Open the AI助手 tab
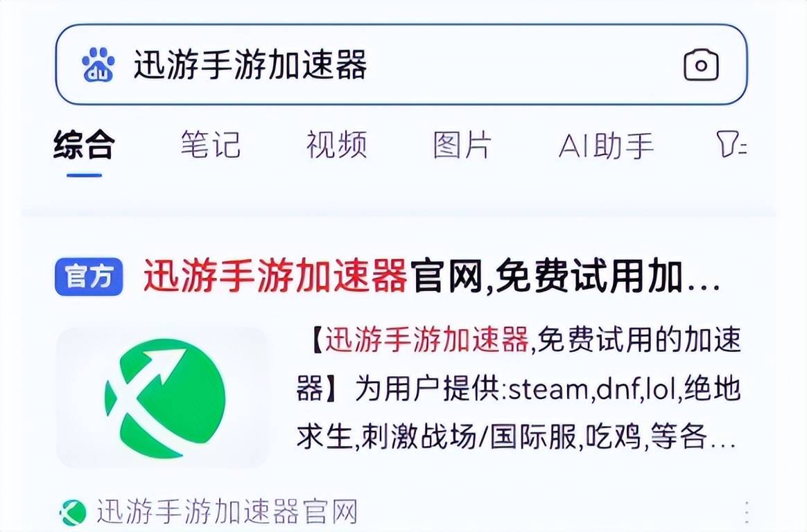 (x=606, y=145)
